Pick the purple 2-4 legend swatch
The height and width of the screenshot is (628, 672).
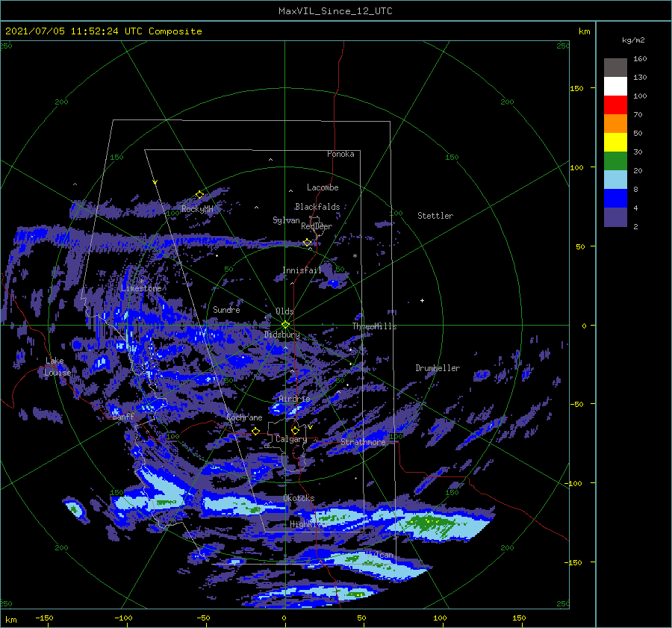pos(615,217)
